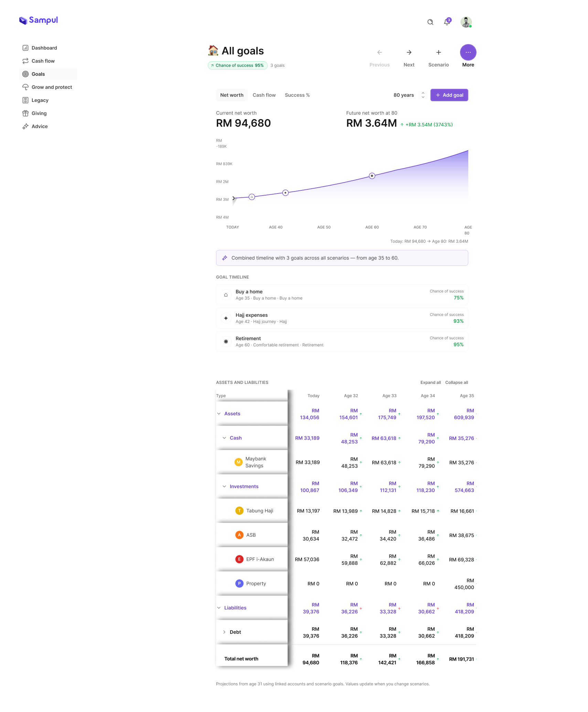Switch to the chart's Cash flow tab
The height and width of the screenshot is (712, 588).
[x=264, y=95]
